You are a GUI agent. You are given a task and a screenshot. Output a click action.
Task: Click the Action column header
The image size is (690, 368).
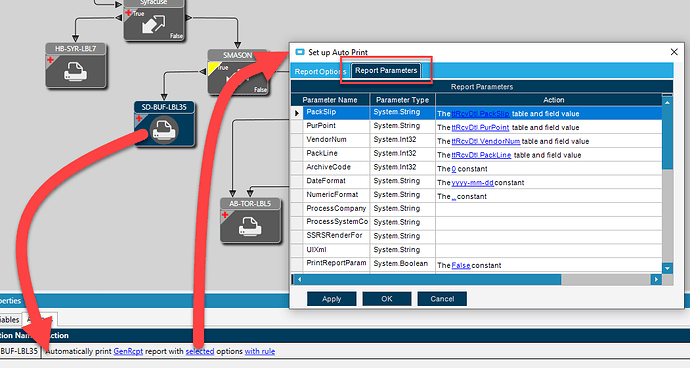click(553, 100)
